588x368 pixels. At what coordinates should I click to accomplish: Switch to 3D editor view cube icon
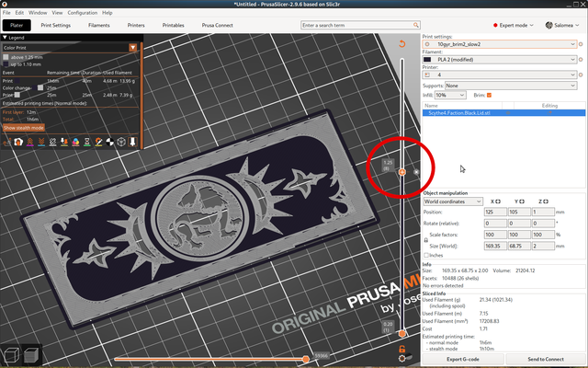click(11, 355)
